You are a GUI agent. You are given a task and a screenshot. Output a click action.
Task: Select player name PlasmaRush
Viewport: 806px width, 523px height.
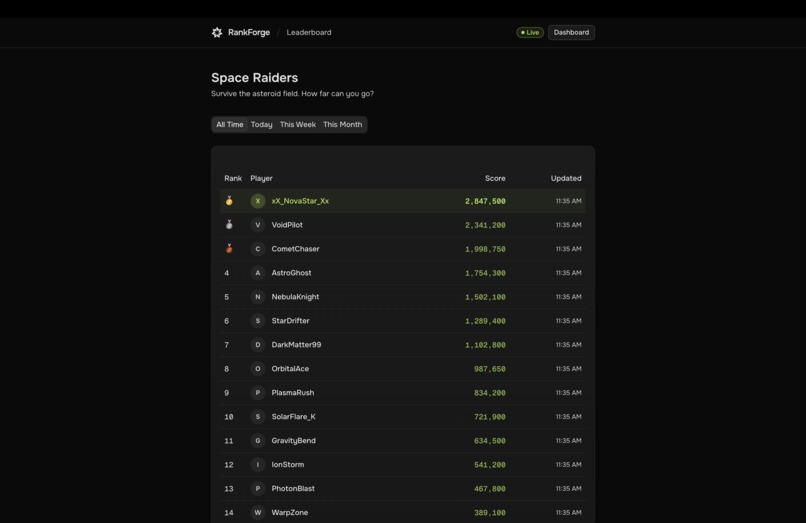(x=292, y=393)
